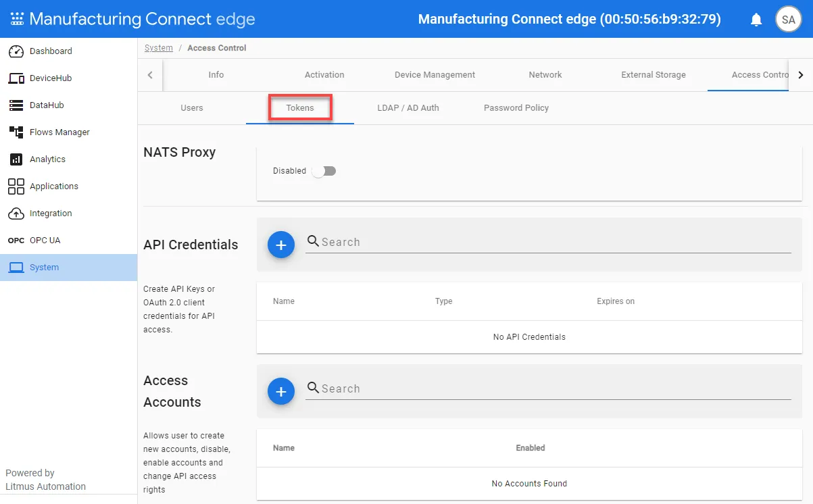Add a new access account

tap(281, 391)
